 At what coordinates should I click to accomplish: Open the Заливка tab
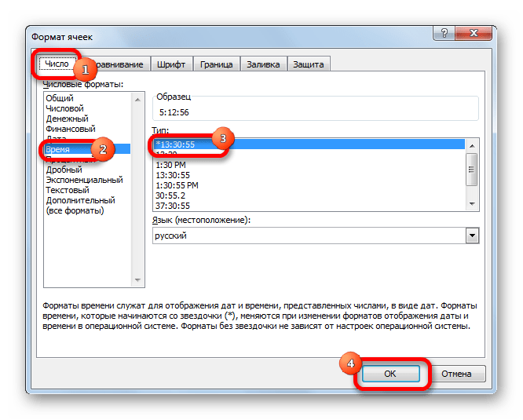pyautogui.click(x=263, y=64)
